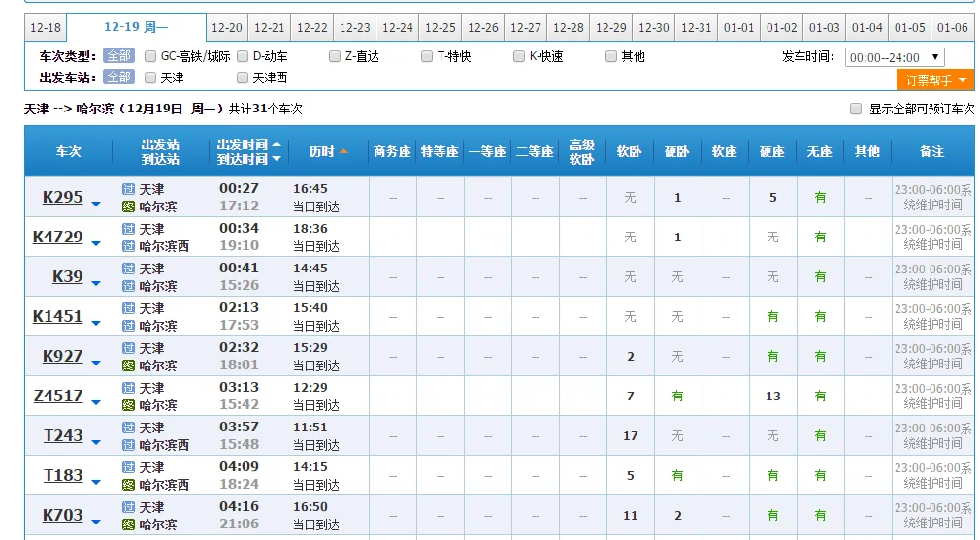
Task: Check the GC-高铁/城际 train type box
Action: (150, 57)
